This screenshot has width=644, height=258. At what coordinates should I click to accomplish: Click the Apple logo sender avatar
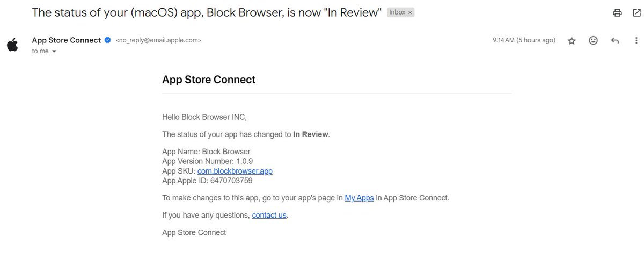[12, 45]
